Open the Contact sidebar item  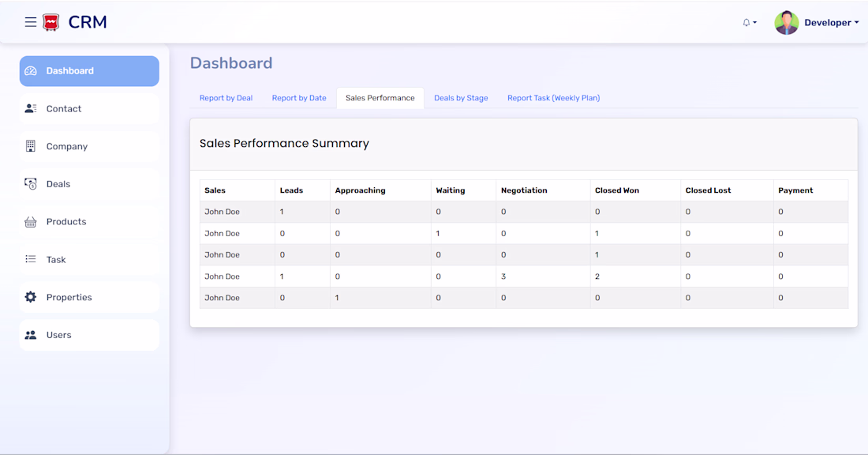point(89,109)
